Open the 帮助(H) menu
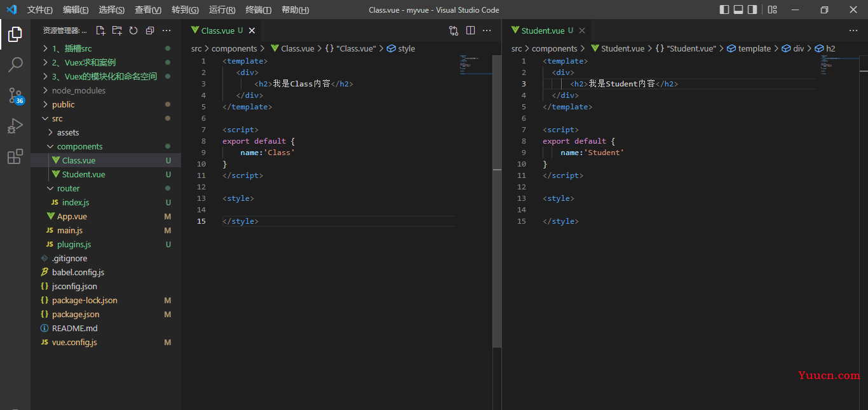This screenshot has height=410, width=868. (295, 10)
